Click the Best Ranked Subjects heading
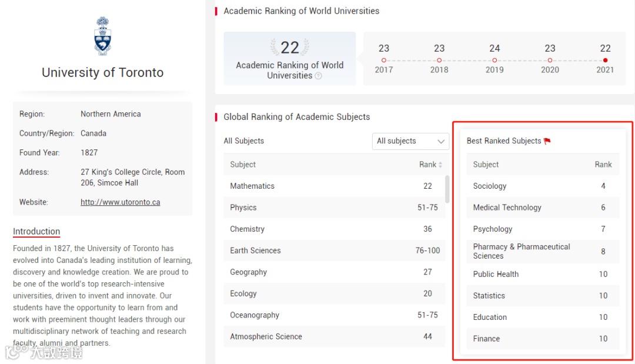The image size is (635, 364). coord(504,141)
